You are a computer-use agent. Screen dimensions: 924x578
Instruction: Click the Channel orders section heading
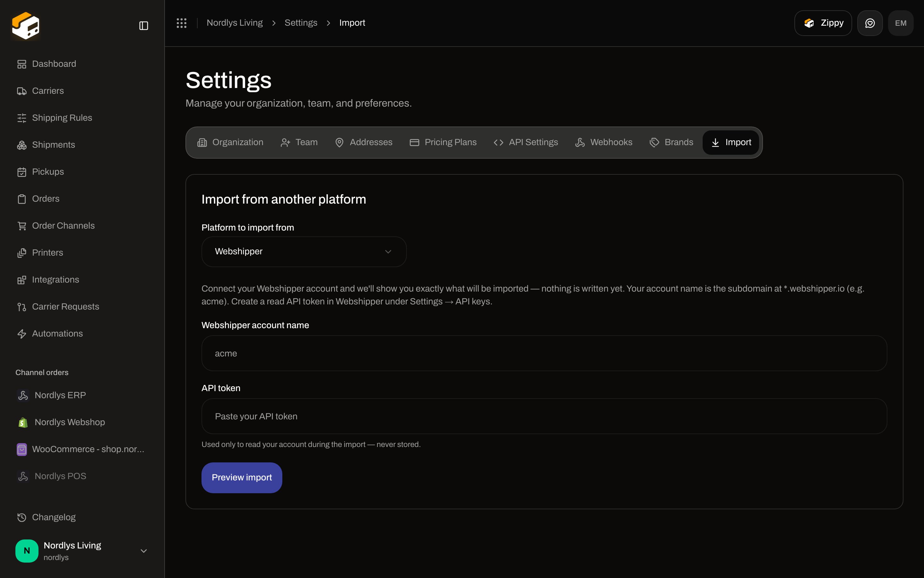coord(42,372)
